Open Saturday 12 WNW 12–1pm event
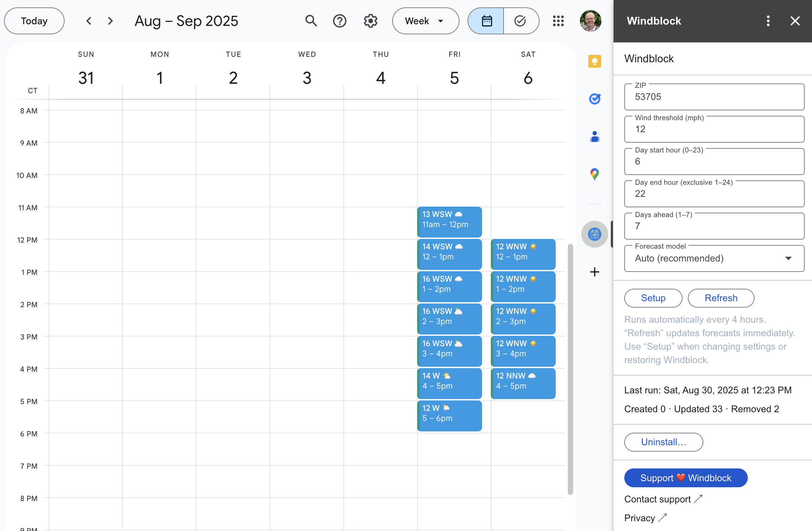The width and height of the screenshot is (812, 531). click(523, 254)
